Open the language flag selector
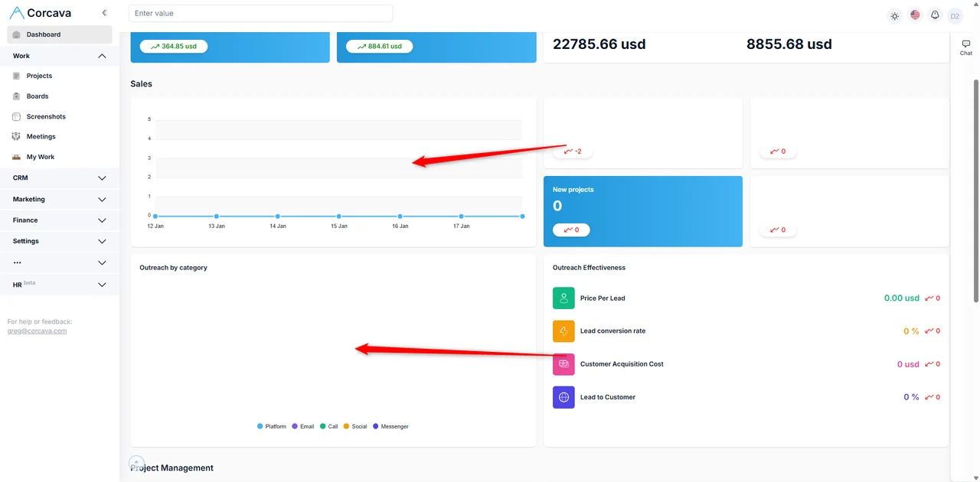This screenshot has width=980, height=482. click(915, 15)
